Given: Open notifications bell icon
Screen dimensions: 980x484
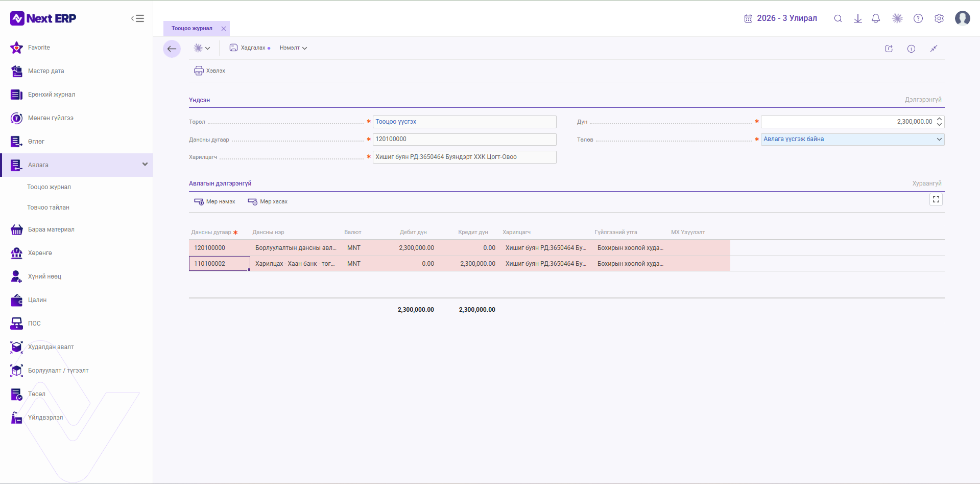Looking at the screenshot, I should 876,18.
